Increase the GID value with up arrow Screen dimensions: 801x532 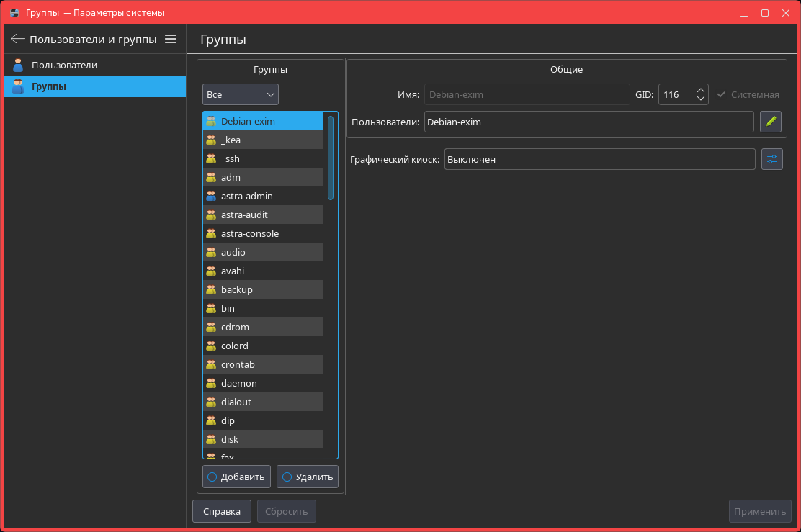tap(700, 90)
